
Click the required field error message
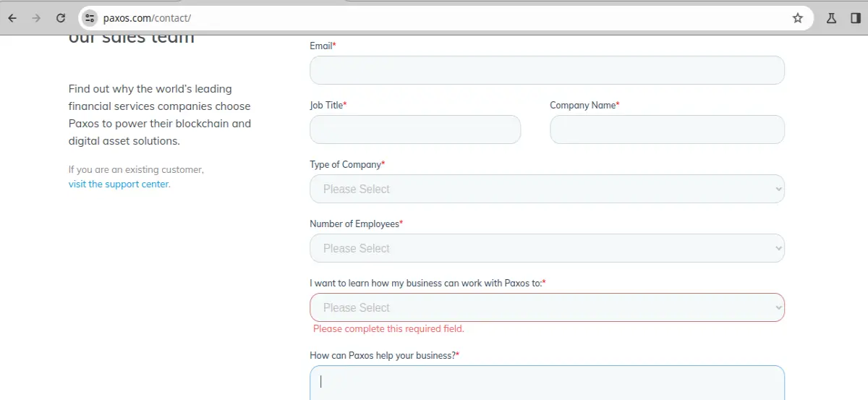388,328
